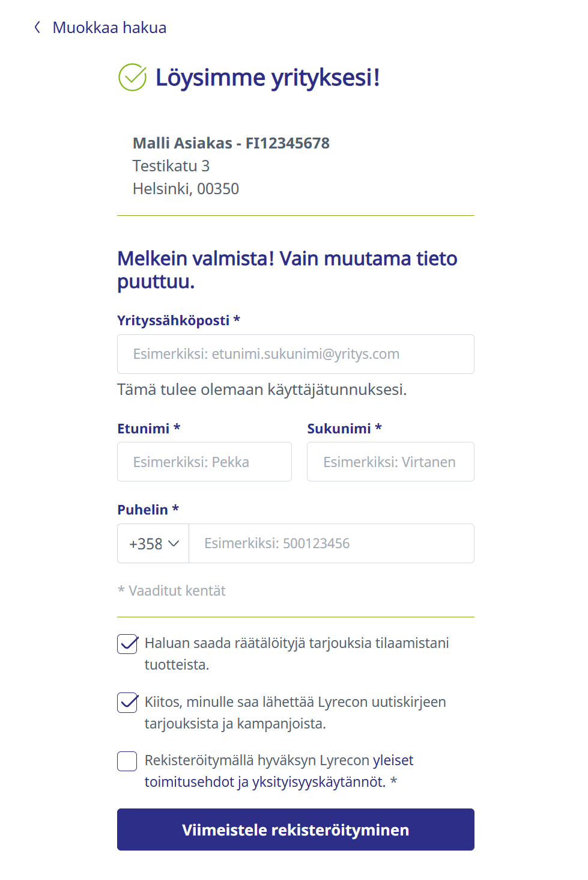The width and height of the screenshot is (588, 880).
Task: Focus the phone number input field
Action: pos(331,543)
